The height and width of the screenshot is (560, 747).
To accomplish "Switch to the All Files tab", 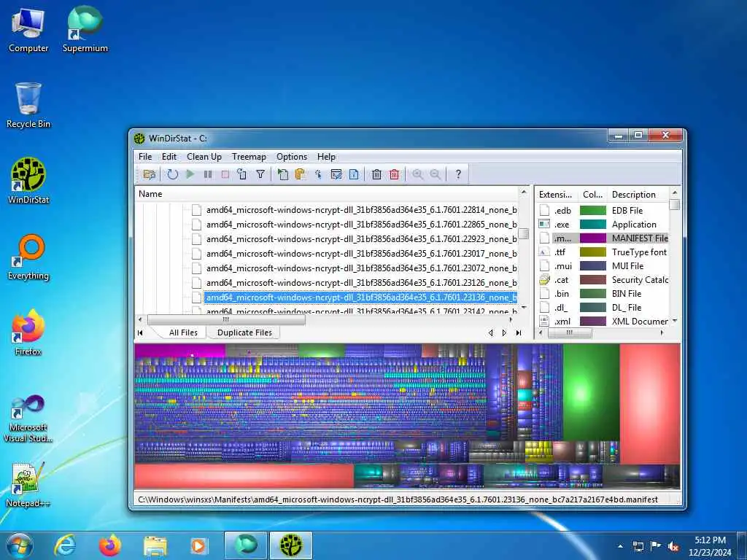I will [x=183, y=332].
